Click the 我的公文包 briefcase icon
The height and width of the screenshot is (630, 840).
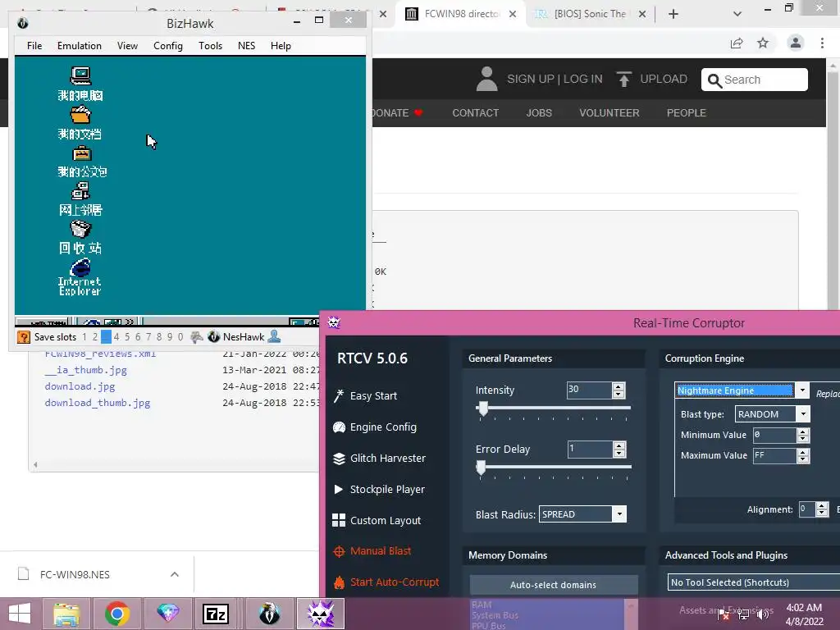[x=81, y=153]
